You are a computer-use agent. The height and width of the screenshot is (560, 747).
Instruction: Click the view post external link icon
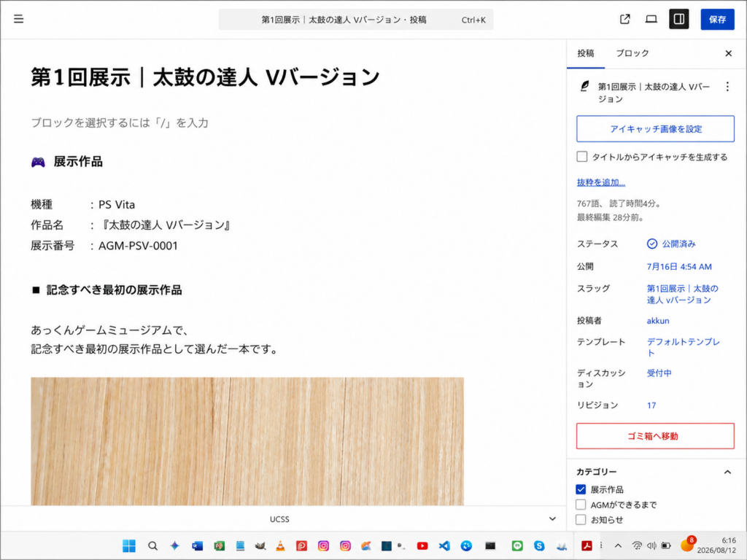click(x=624, y=19)
